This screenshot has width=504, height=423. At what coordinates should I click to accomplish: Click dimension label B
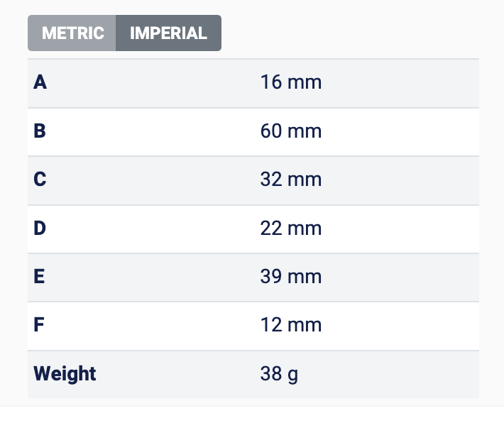[40, 131]
